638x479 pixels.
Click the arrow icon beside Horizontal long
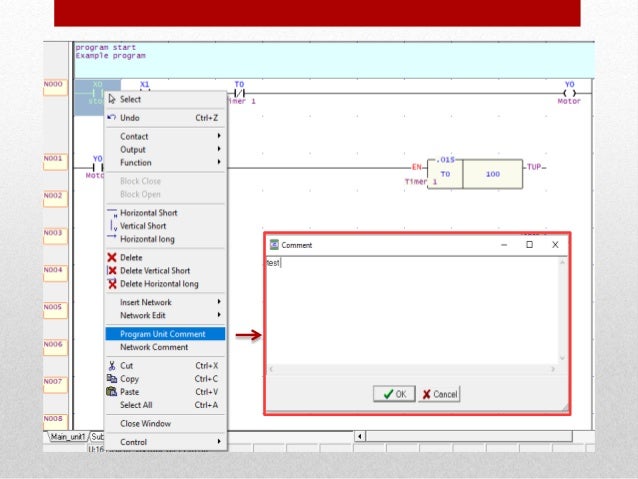coord(112,236)
